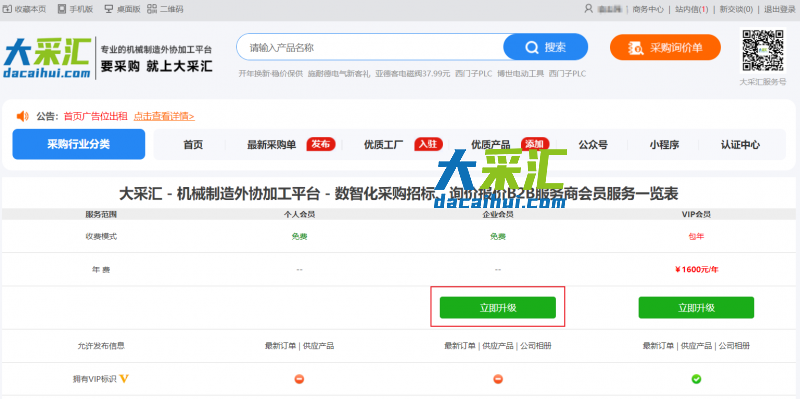800x399 pixels.
Task: Click the inquiry sheet icon on orange button
Action: 636,48
